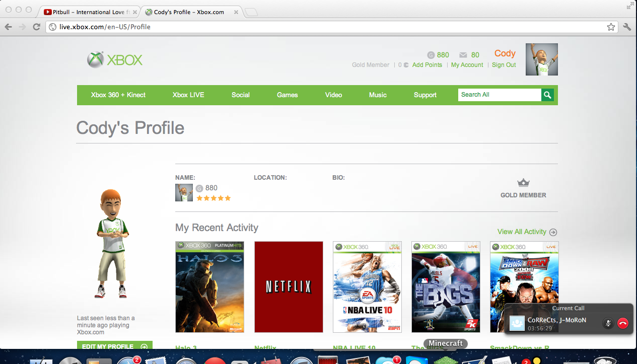Close the Pitbull YouTube tab
The image size is (637, 364).
pos(135,12)
